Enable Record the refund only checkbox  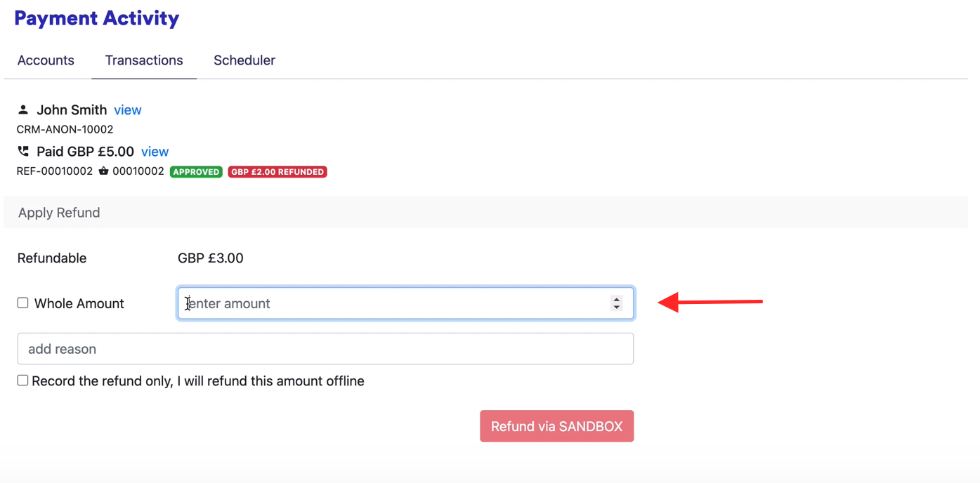coord(23,381)
